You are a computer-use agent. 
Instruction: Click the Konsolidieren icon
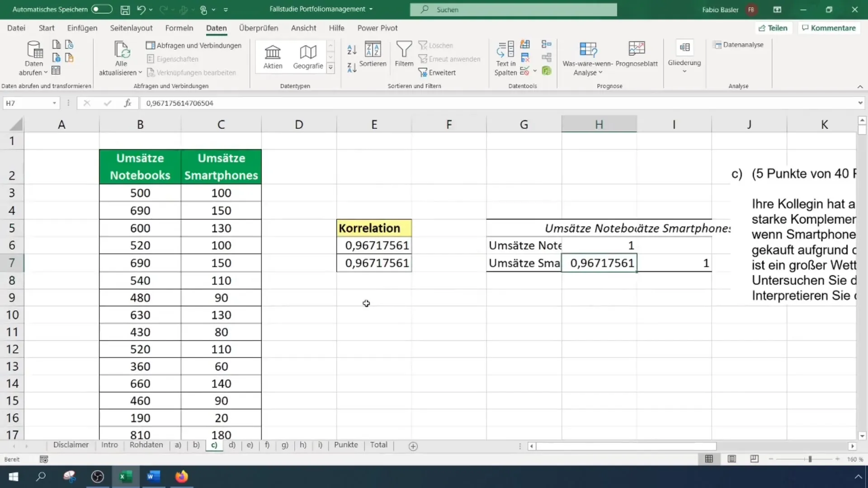coord(547,44)
